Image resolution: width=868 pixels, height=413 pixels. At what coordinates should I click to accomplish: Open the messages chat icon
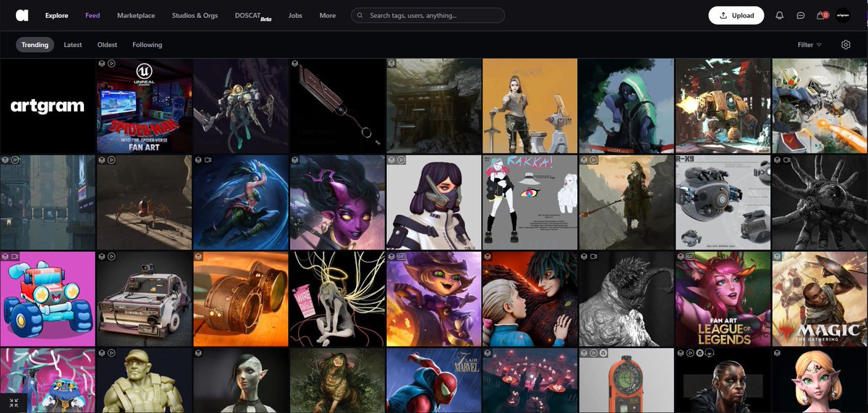tap(801, 15)
